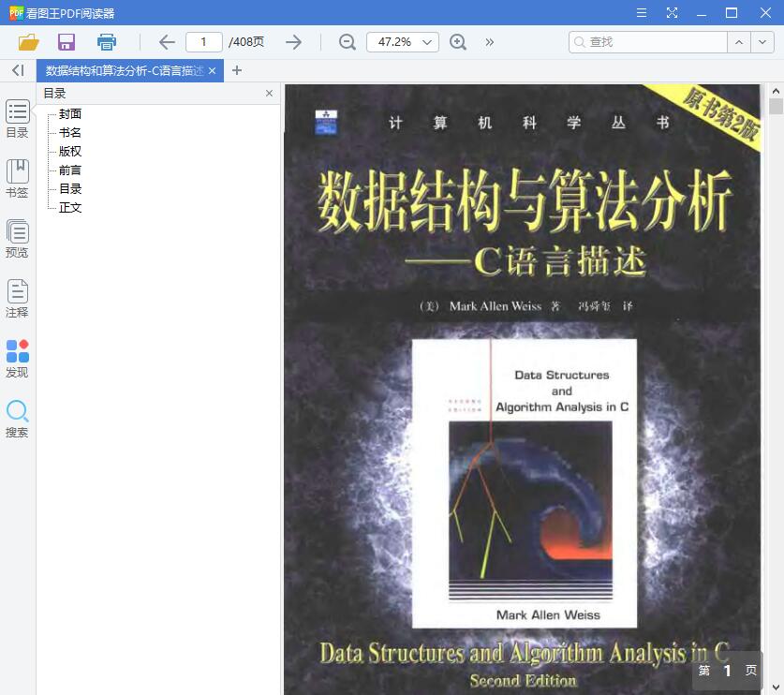Close the 数据结构和算法分析 document tab

coord(212,71)
